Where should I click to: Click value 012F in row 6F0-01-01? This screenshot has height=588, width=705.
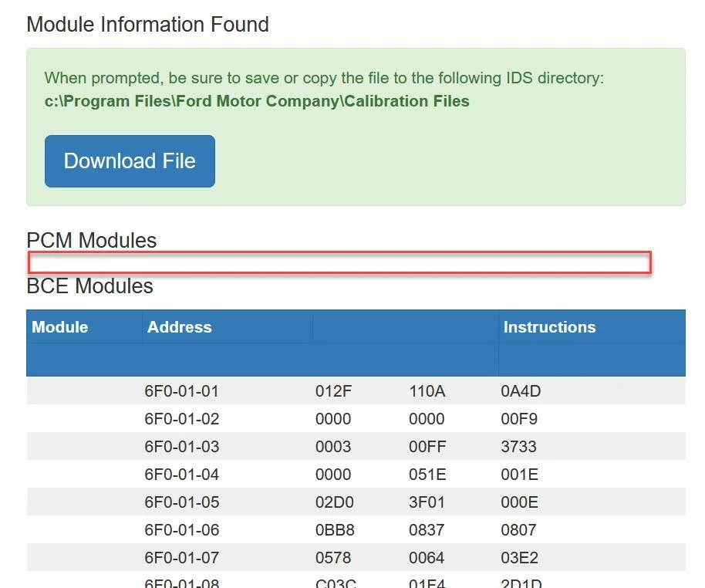pyautogui.click(x=333, y=391)
